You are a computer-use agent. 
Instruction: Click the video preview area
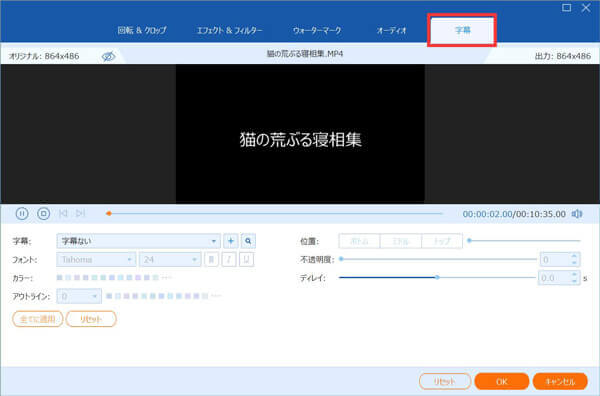tap(300, 134)
